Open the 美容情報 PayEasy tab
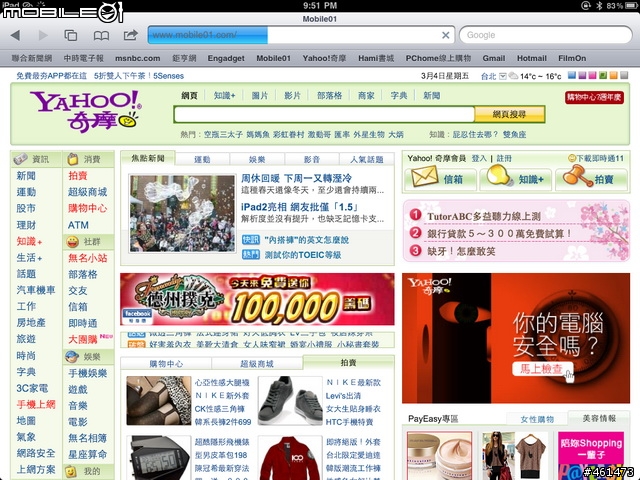The height and width of the screenshot is (480, 640). pos(599,418)
